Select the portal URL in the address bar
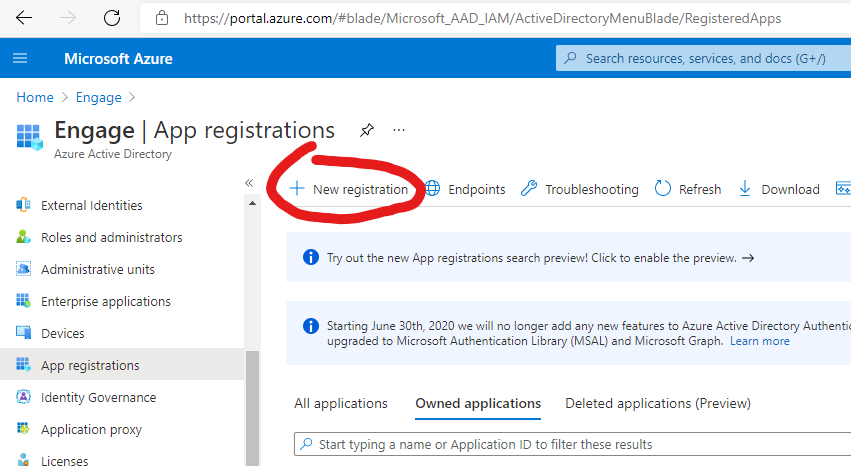Screen dimensions: 851x466 tap(482, 18)
